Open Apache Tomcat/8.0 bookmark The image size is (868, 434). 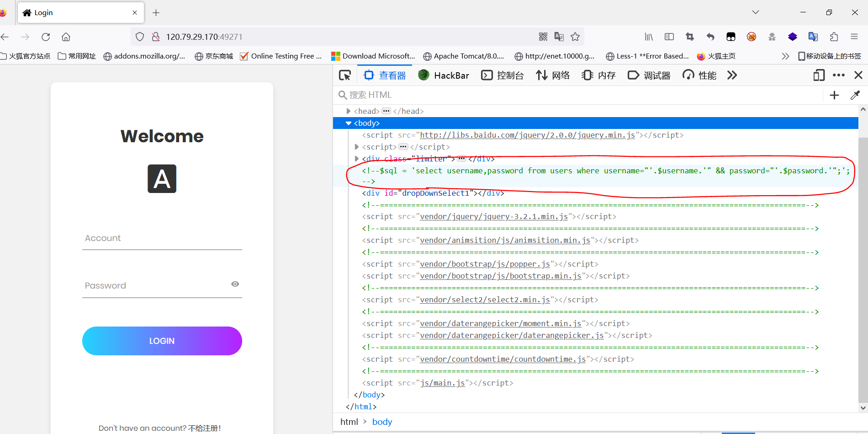pos(464,56)
